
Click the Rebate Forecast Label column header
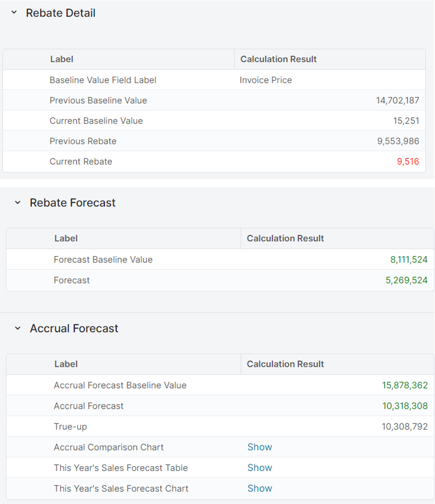tap(66, 238)
